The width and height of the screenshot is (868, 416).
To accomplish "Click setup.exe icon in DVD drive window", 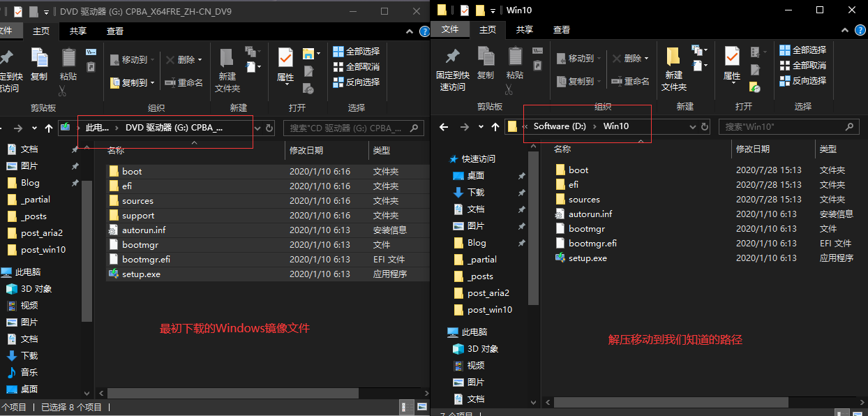I will coord(114,274).
